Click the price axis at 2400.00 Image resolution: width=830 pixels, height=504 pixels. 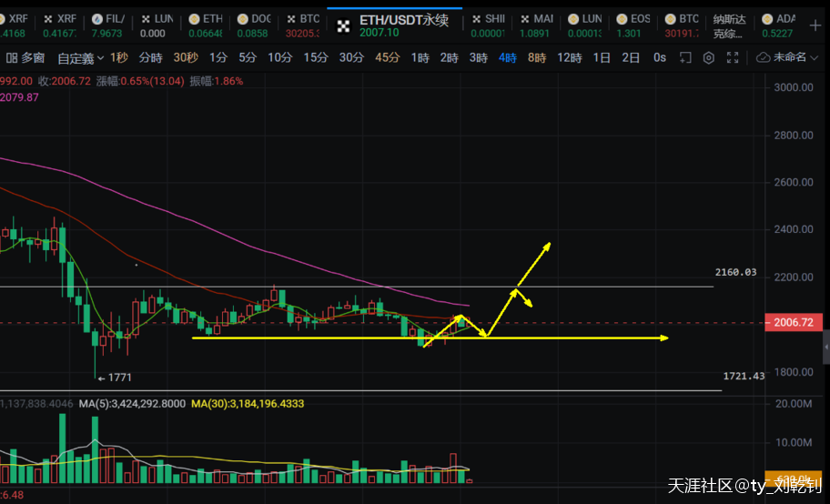pos(794,229)
